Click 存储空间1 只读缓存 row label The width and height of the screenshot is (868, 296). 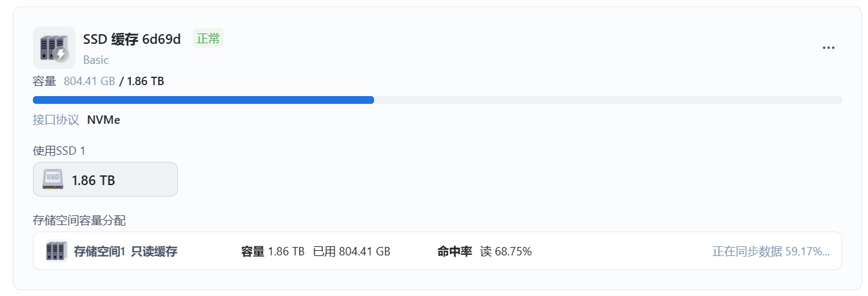point(126,252)
